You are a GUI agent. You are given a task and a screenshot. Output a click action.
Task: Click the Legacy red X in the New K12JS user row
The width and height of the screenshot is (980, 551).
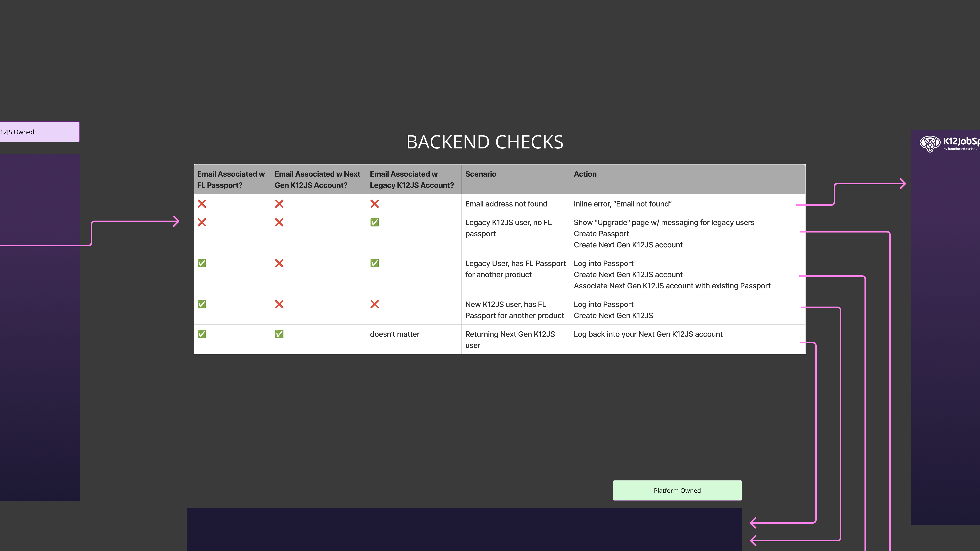tap(374, 304)
